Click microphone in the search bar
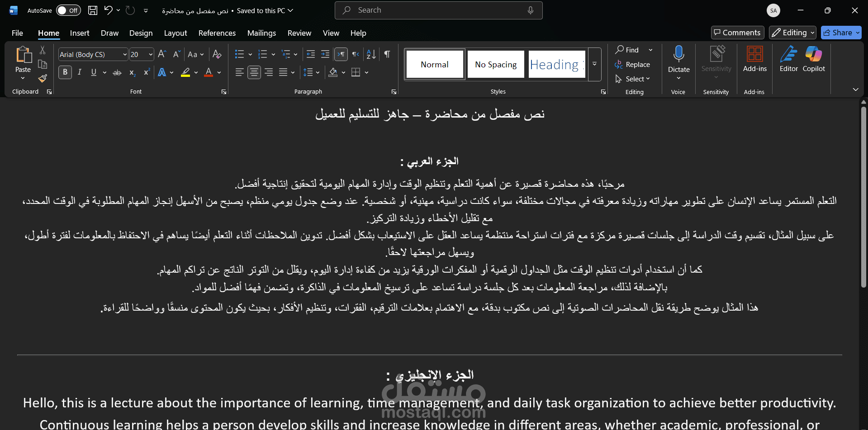 (531, 10)
